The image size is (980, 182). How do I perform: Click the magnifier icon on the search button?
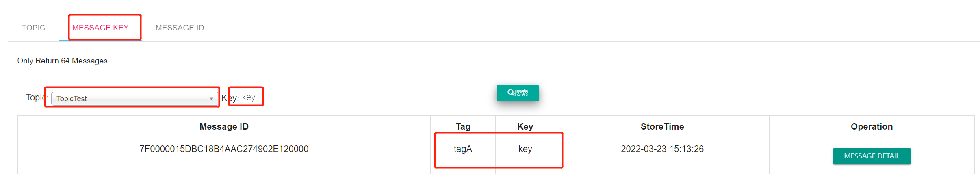coord(511,93)
